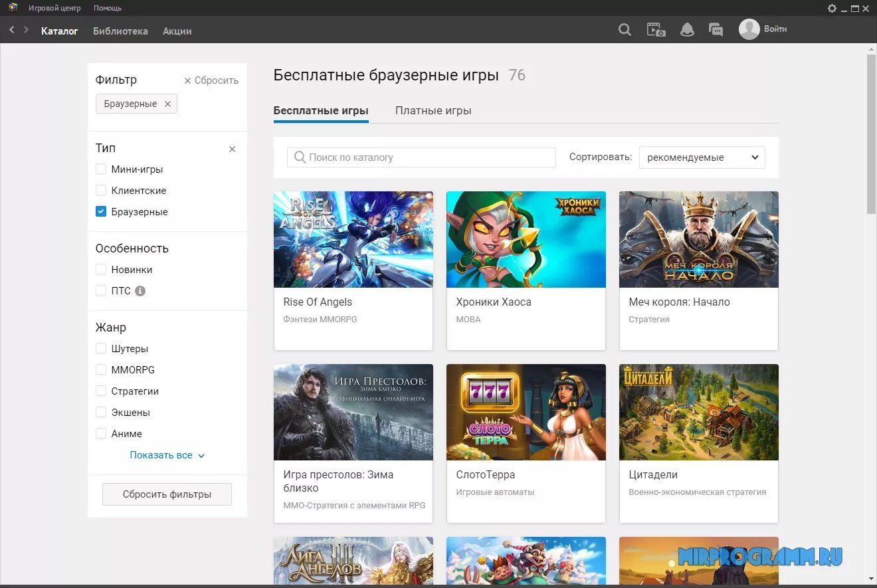Screen dimensions: 877x588
Task: Enable the ПТС checkbox
Action: click(x=101, y=291)
